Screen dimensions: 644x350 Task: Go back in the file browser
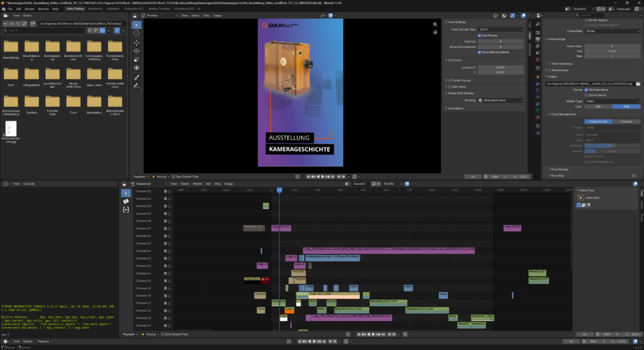click(x=5, y=24)
